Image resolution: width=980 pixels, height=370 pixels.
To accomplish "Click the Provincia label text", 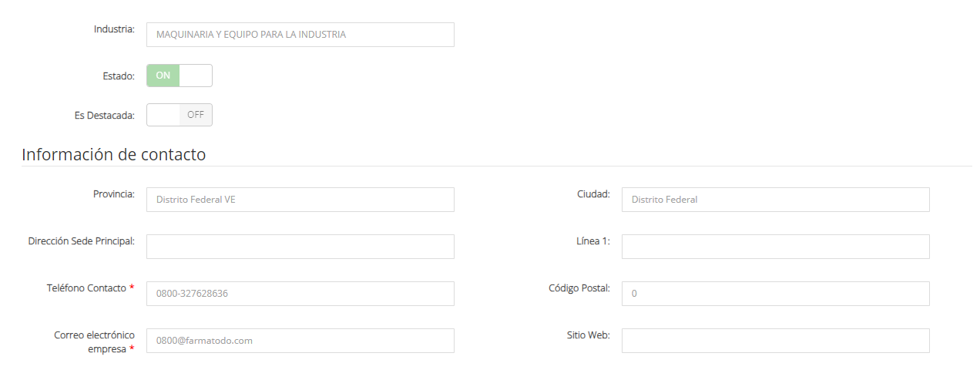I will point(113,194).
